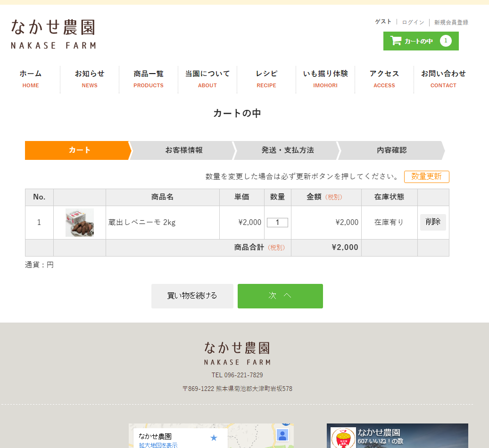Go to ホーム HOME menu item
489x448 pixels.
(x=31, y=79)
